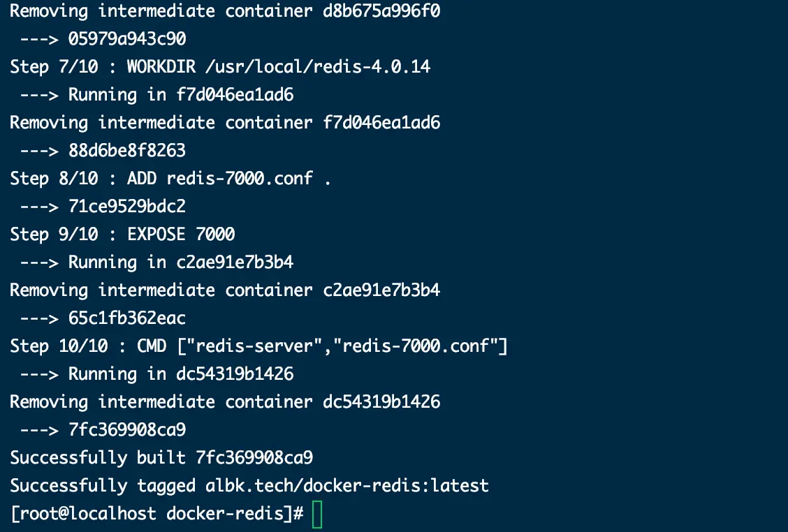The width and height of the screenshot is (788, 532).
Task: Click the Step 9/10 EXPOSE 7000 line
Action: 123,234
